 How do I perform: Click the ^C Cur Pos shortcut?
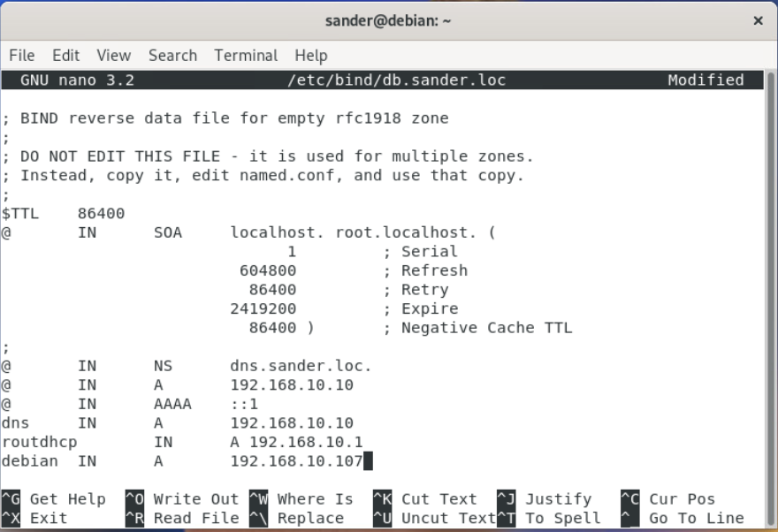tap(667, 499)
